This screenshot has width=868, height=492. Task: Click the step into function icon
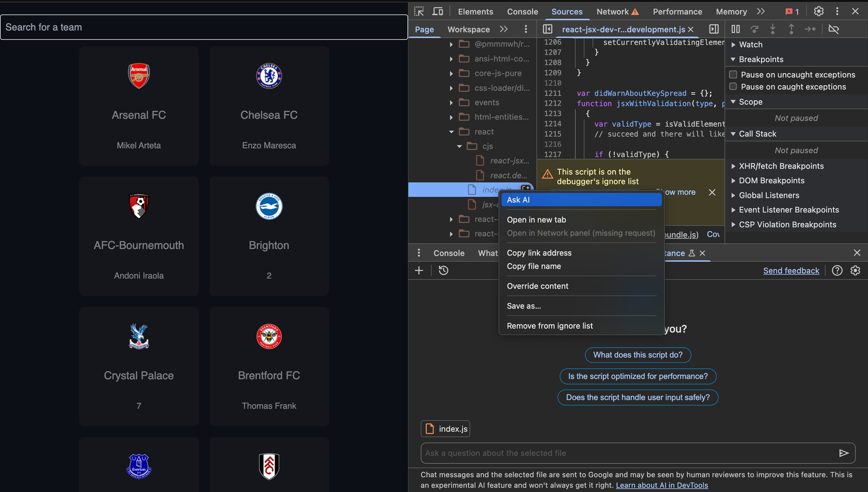click(773, 29)
